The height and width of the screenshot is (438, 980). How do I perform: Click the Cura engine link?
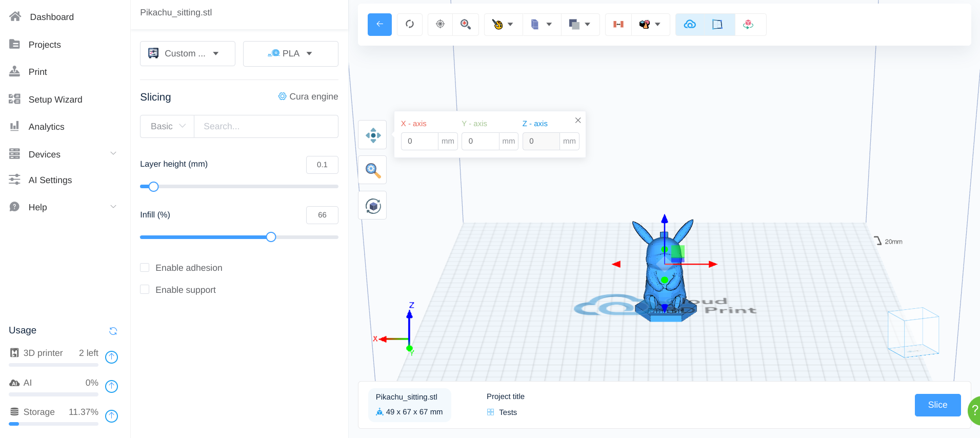(x=308, y=96)
